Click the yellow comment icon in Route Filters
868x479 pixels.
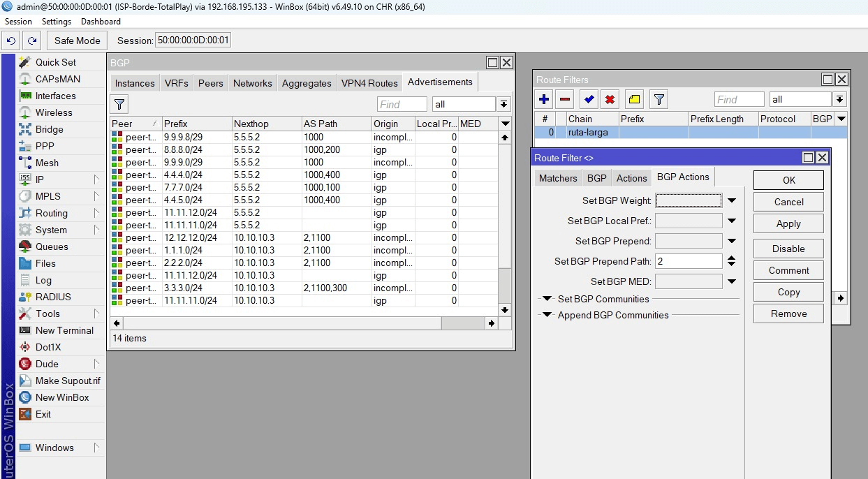coord(633,99)
